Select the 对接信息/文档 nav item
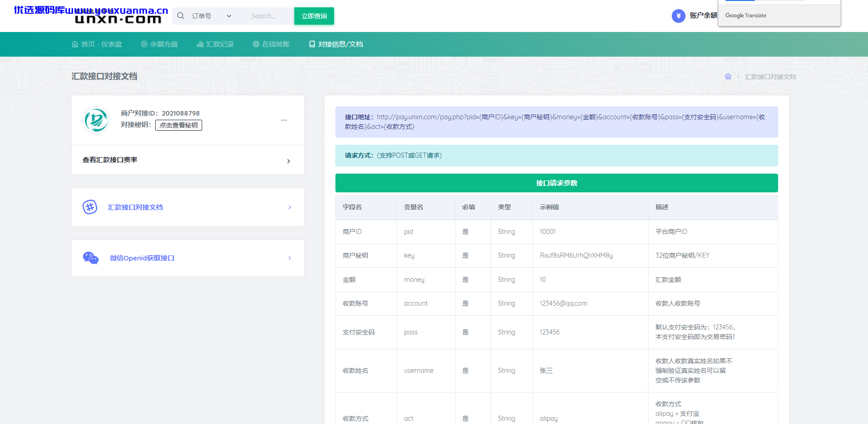Screen dimensions: 868x424 tap(336, 44)
